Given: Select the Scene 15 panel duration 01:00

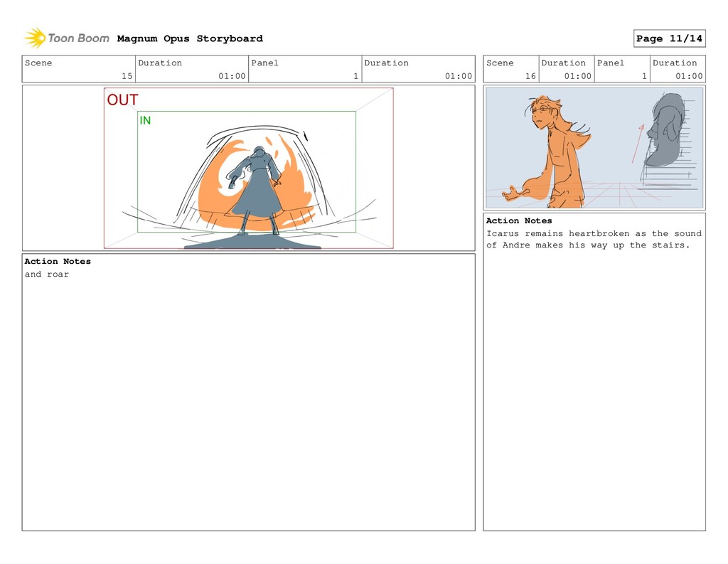Looking at the screenshot, I should 459,76.
